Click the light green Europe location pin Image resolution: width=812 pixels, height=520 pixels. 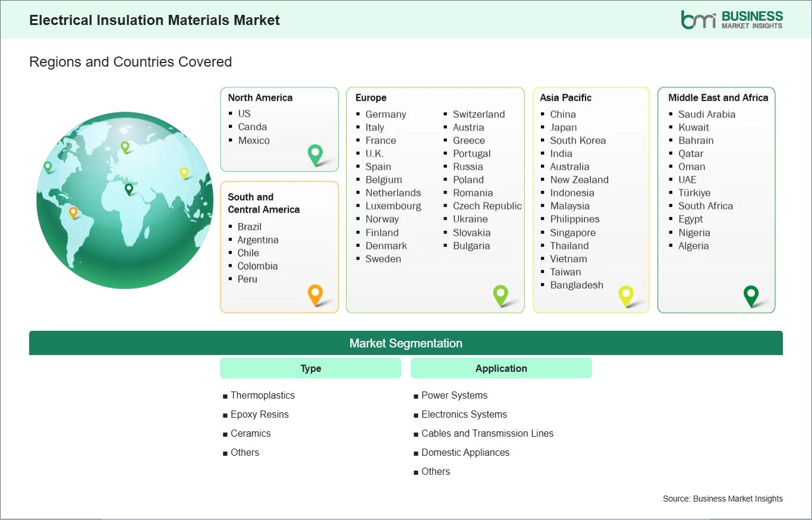(501, 295)
